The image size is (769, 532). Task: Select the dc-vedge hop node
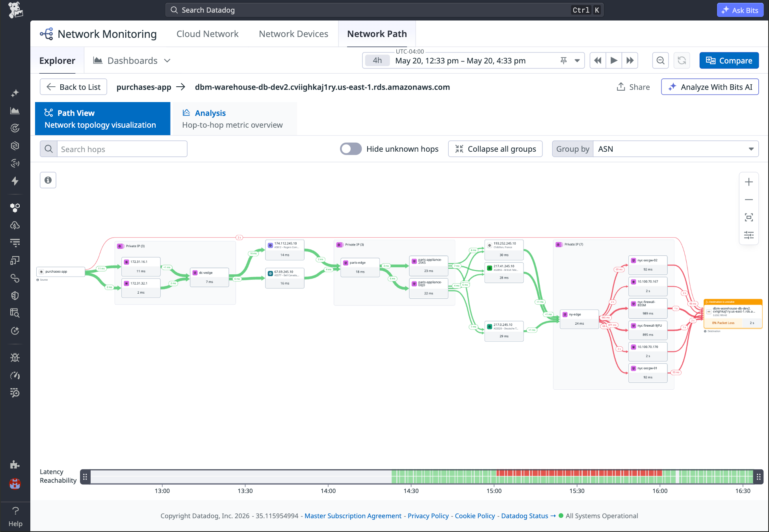click(x=210, y=277)
